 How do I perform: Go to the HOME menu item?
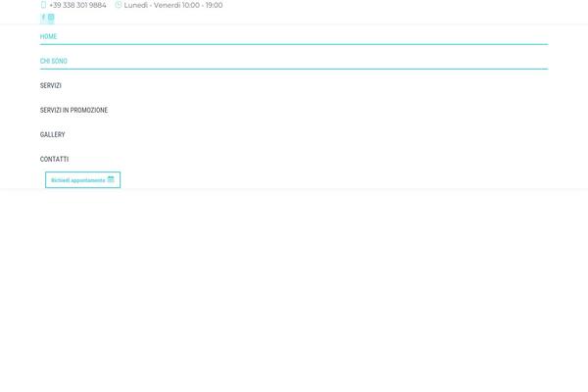48,36
